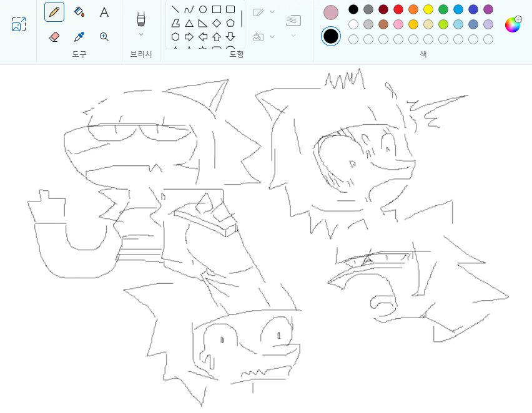Pick the black palette color
This screenshot has width=532, height=413.
(x=353, y=9)
